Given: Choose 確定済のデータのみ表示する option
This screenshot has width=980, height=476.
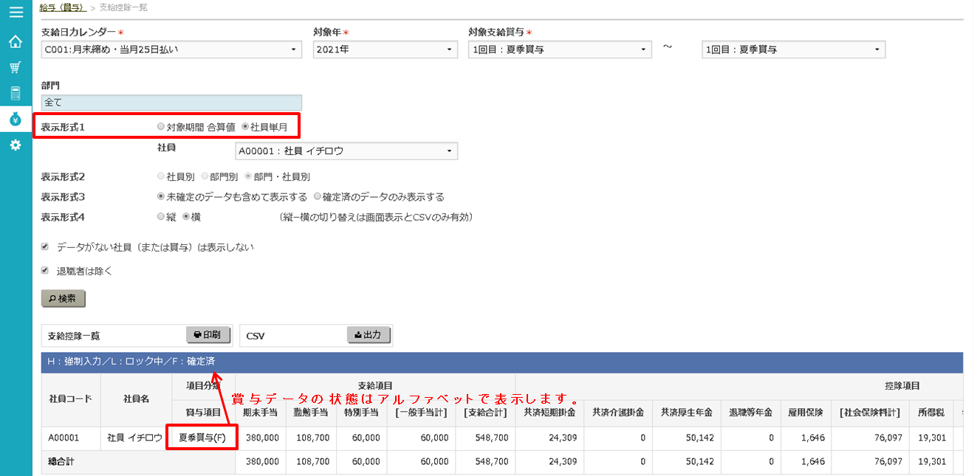Looking at the screenshot, I should pos(317,196).
